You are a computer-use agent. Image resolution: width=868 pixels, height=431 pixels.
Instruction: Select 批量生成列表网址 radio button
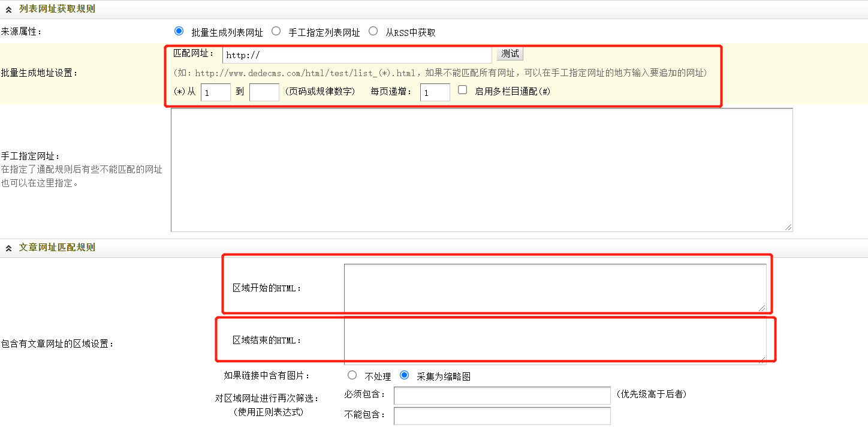(x=179, y=31)
